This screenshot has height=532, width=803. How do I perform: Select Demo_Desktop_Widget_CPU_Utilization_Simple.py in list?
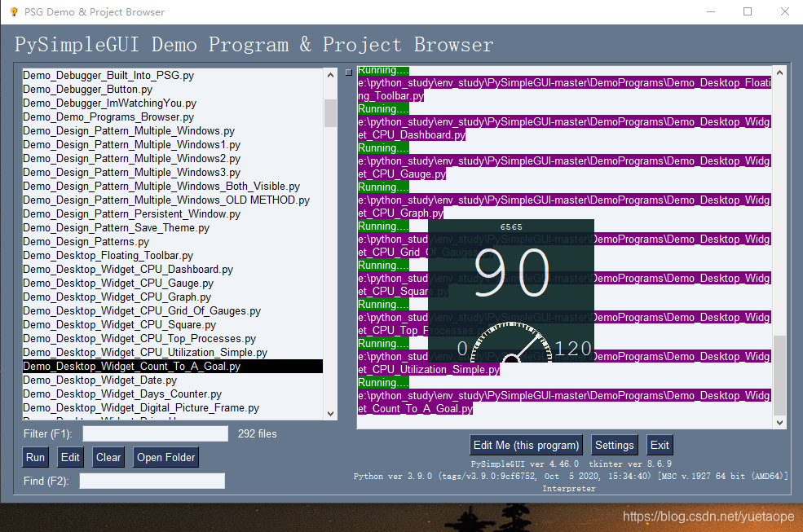173,352
